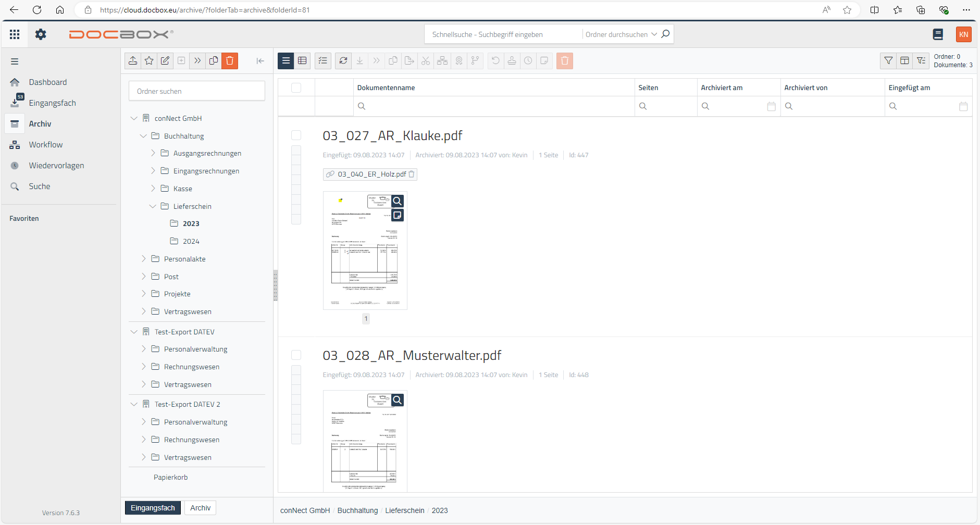Image resolution: width=980 pixels, height=525 pixels.
Task: Collapse the Lieferschein folder
Action: [153, 206]
